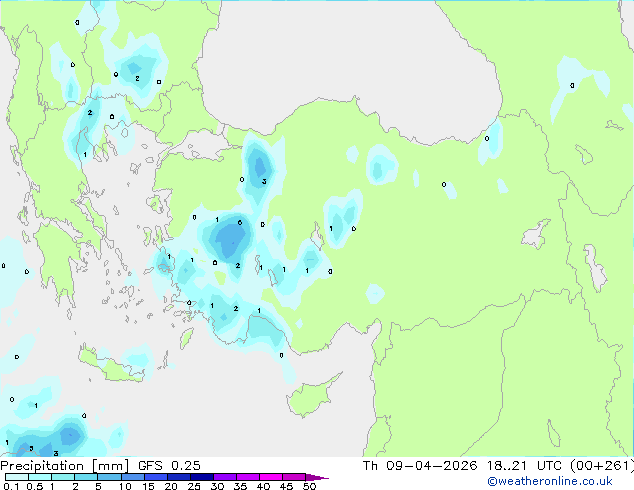This screenshot has height=490, width=634.
Task: Select the 35–40 mm violet legend swatch
Action: [x=248, y=477]
